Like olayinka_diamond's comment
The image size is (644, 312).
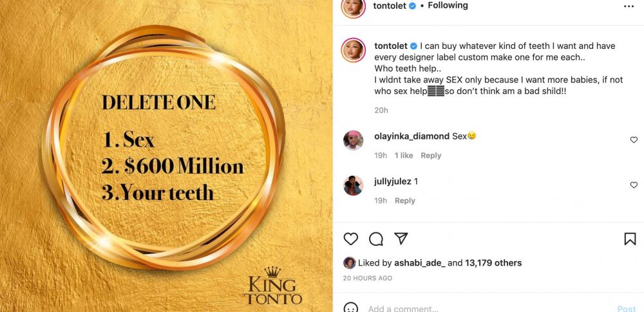pos(634,140)
